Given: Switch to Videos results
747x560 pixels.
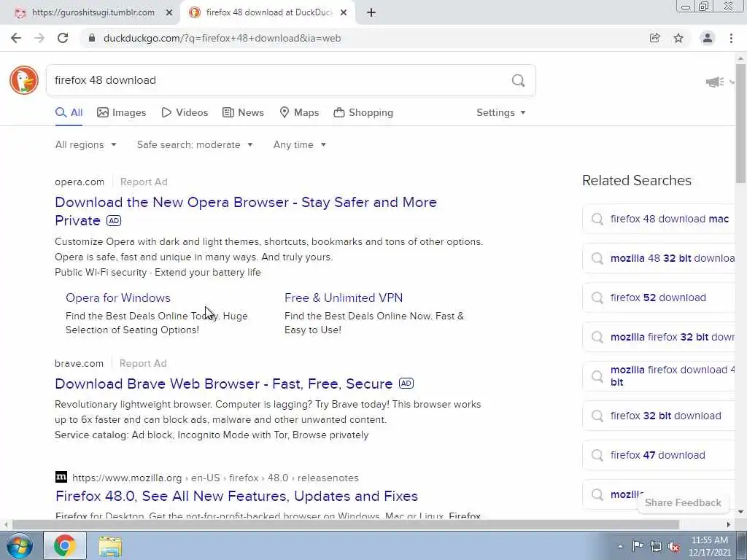Looking at the screenshot, I should [185, 113].
